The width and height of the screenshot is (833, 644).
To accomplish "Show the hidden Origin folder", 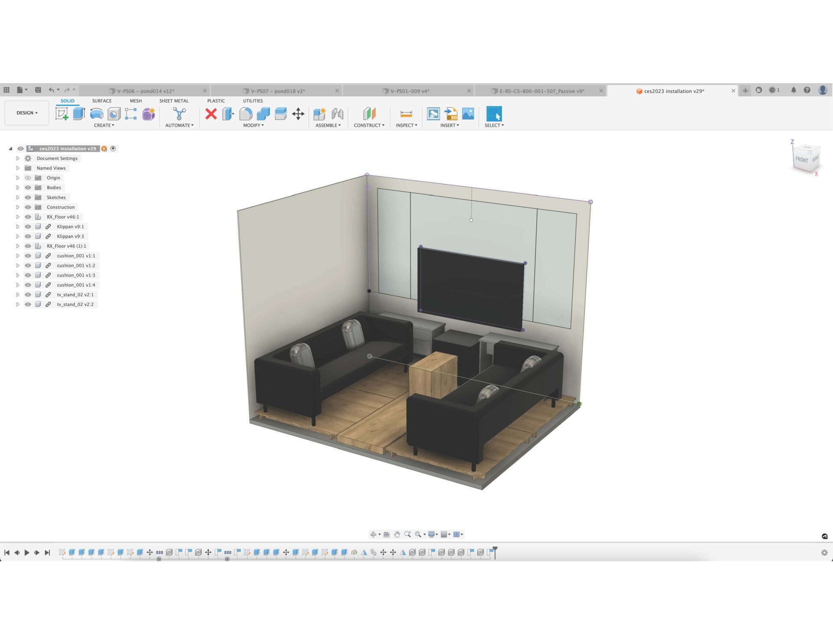I will point(28,178).
